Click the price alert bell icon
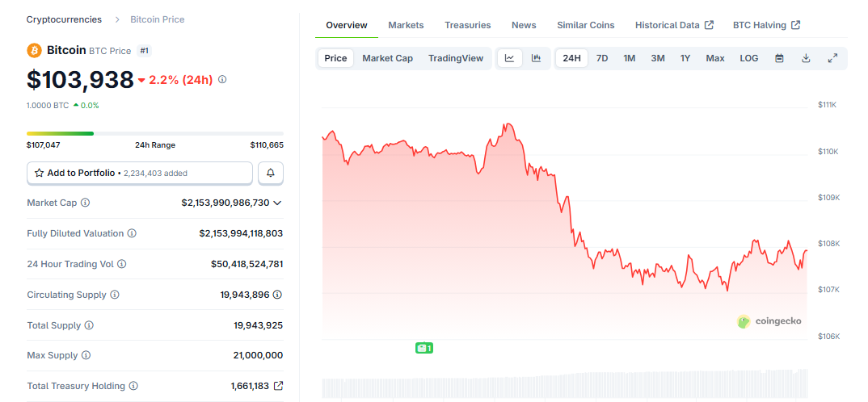868x402 pixels. [271, 173]
